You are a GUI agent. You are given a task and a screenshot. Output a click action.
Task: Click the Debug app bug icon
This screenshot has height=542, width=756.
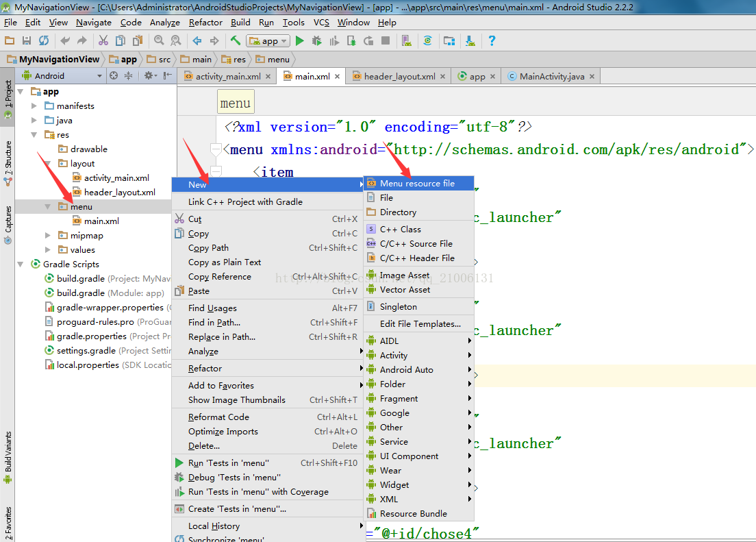(x=317, y=41)
